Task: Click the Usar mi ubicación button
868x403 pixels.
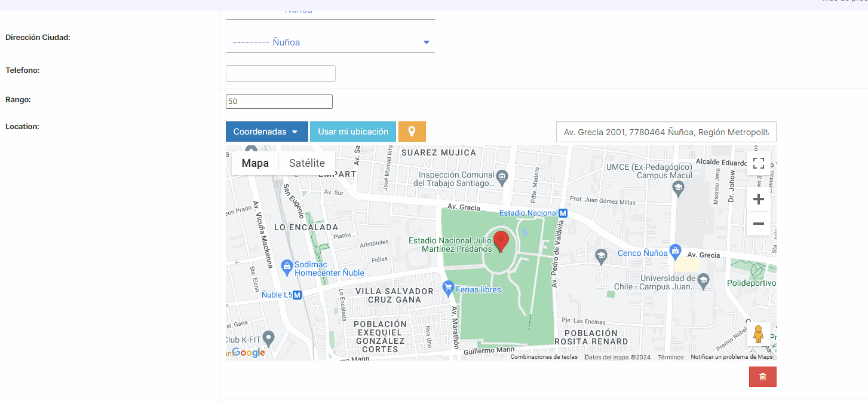Action: tap(353, 132)
